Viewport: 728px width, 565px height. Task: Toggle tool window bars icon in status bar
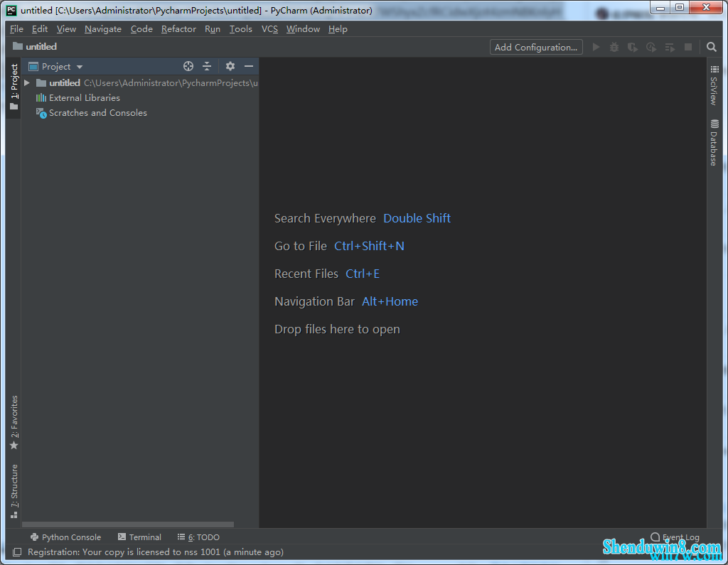(x=17, y=552)
